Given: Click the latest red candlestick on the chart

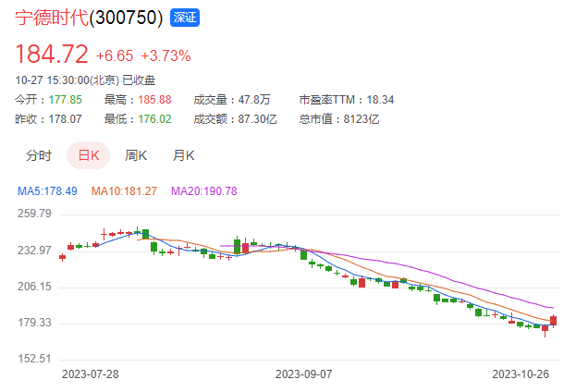Looking at the screenshot, I should [x=553, y=321].
